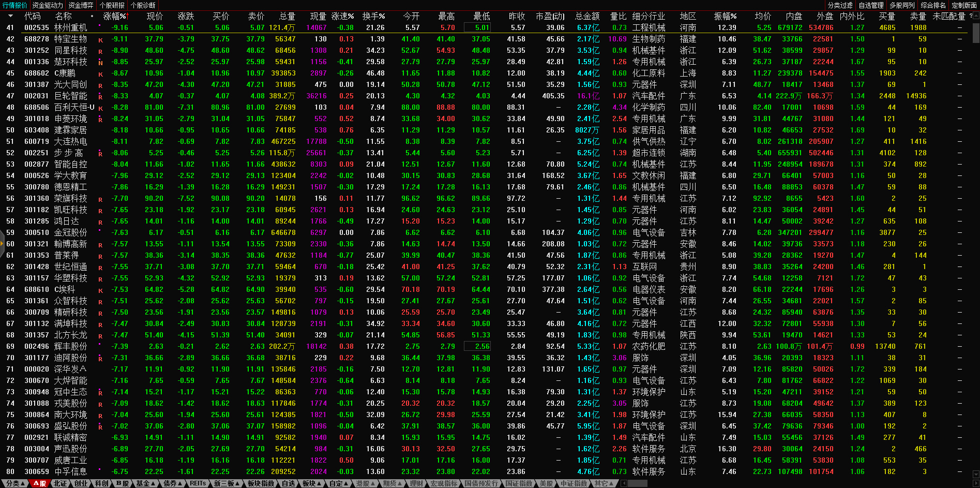
Task: Click the 定制版面 button
Action: [964, 5]
